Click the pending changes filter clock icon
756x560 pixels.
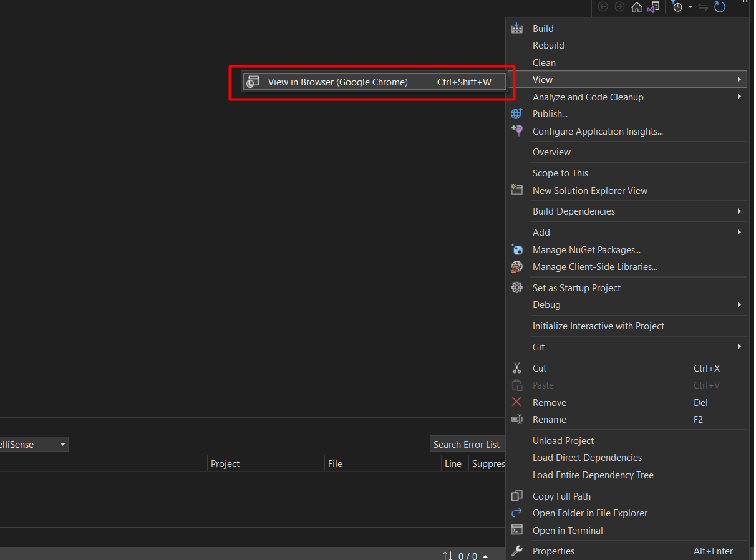(x=677, y=7)
